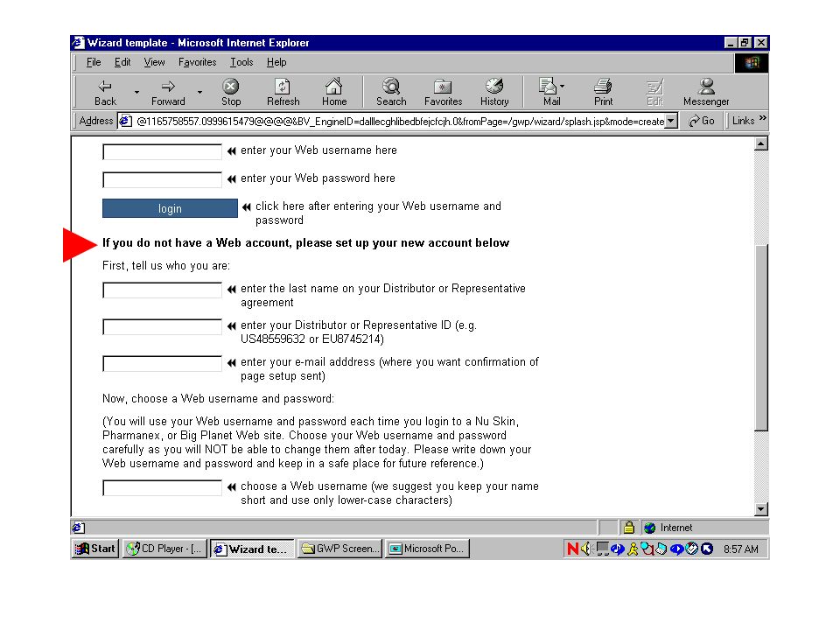Open the Help menu
The height and width of the screenshot is (630, 840).
(276, 62)
